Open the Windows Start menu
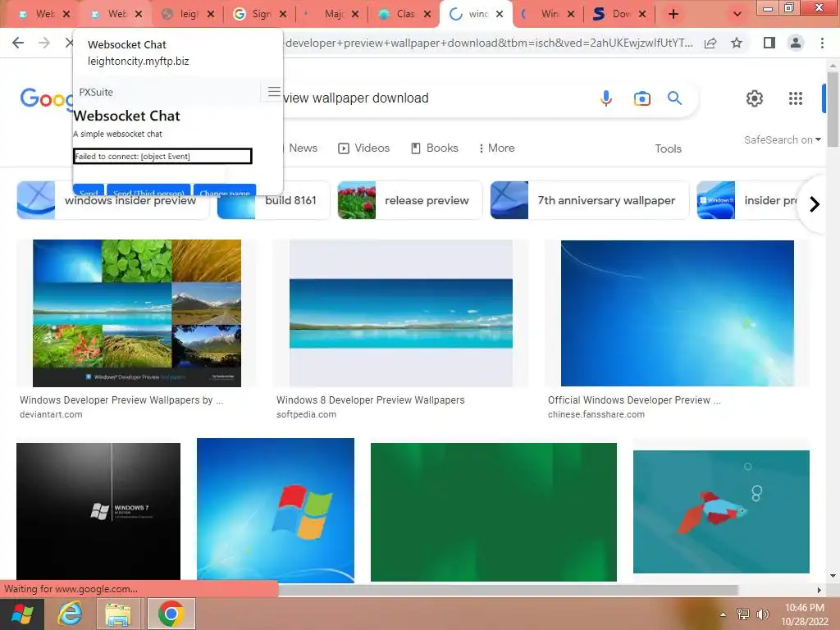This screenshot has height=630, width=840. (x=21, y=614)
